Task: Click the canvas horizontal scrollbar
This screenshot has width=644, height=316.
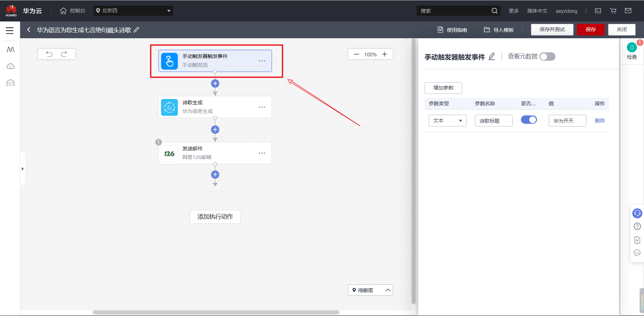Action: coord(216,312)
